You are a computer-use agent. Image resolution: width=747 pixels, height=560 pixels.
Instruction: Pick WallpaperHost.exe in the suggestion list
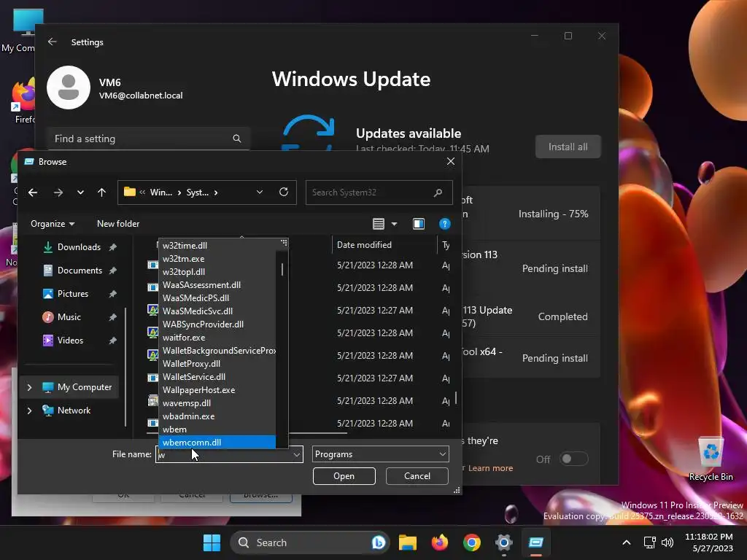[198, 390]
